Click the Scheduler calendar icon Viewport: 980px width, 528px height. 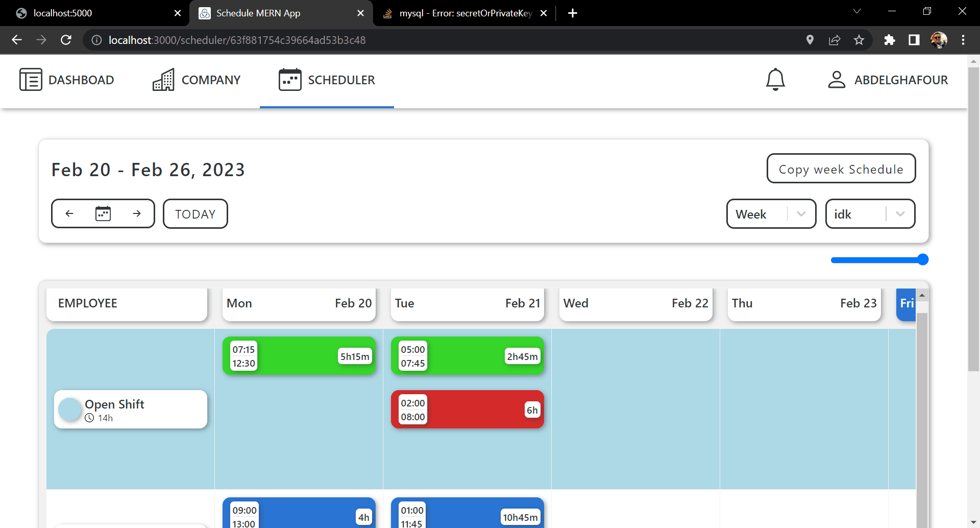point(290,79)
